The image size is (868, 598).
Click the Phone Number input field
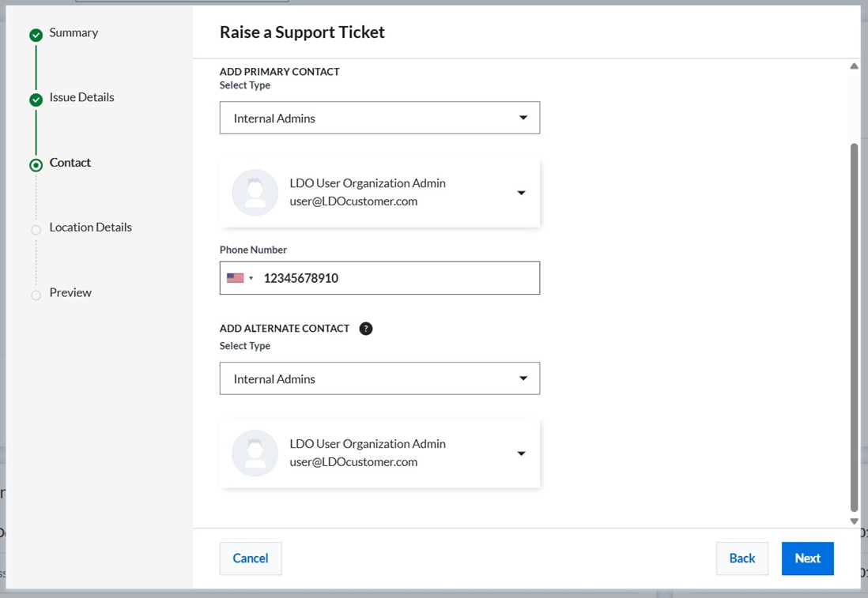coord(398,278)
